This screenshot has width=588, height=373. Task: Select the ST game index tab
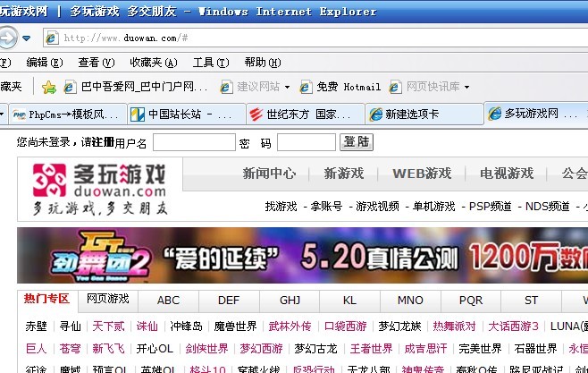point(531,301)
